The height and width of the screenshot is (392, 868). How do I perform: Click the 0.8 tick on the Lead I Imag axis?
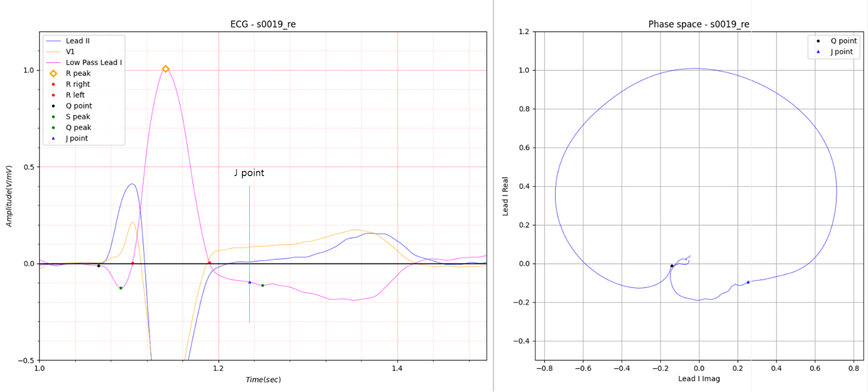tap(854, 369)
